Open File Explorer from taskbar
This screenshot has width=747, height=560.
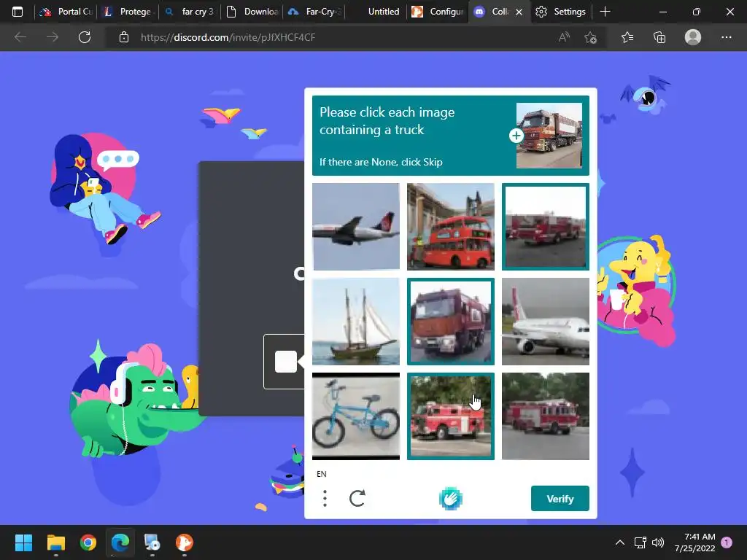pos(55,542)
